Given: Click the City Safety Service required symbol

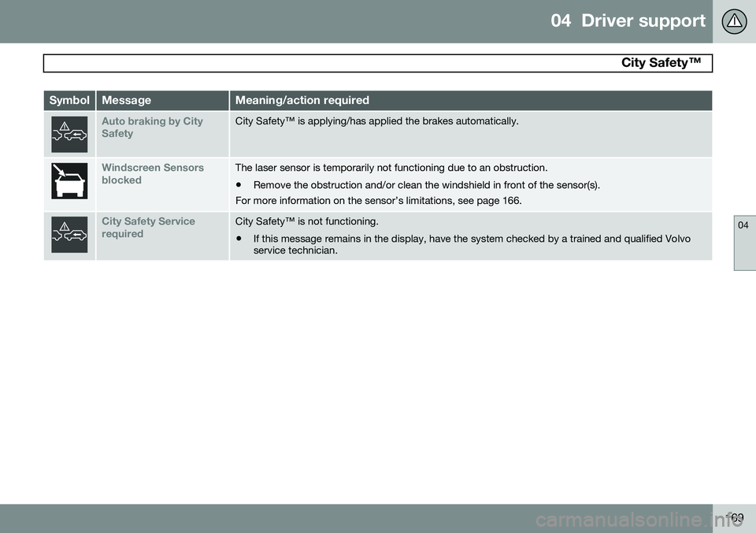Looking at the screenshot, I should pos(69,235).
